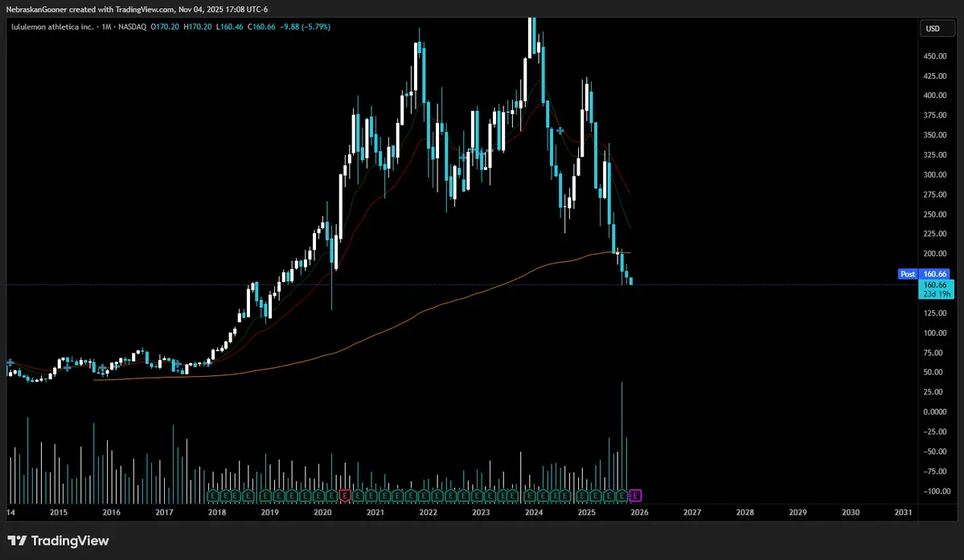The height and width of the screenshot is (560, 964).
Task: Click the 2025 time axis label
Action: [x=586, y=513]
